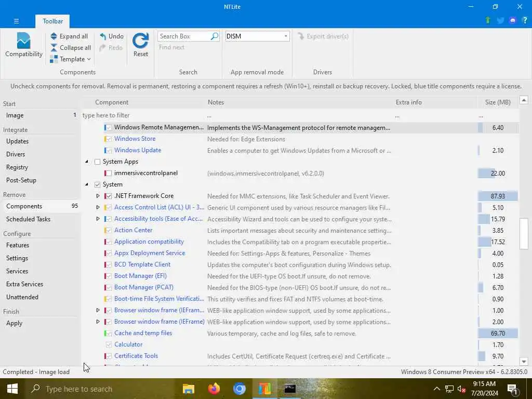Viewport: 532px width, 399px height.
Task: Uncheck .NET Framework Core checkbox
Action: pos(109,196)
